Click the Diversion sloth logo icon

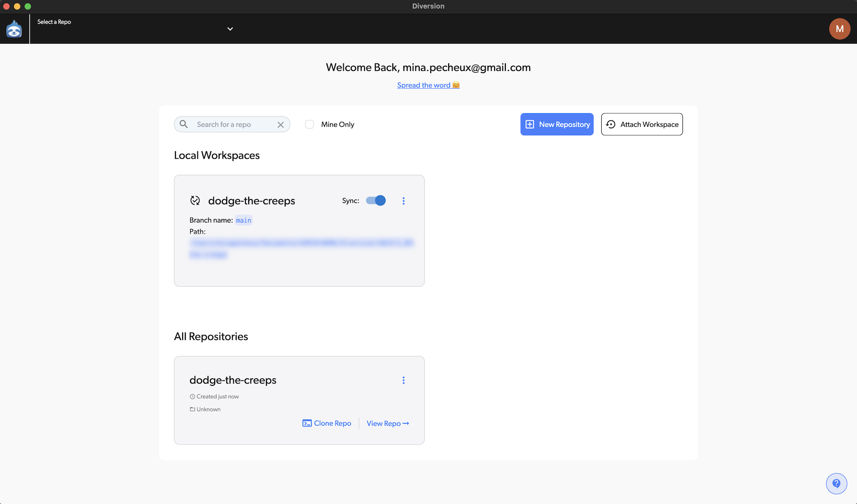tap(14, 29)
